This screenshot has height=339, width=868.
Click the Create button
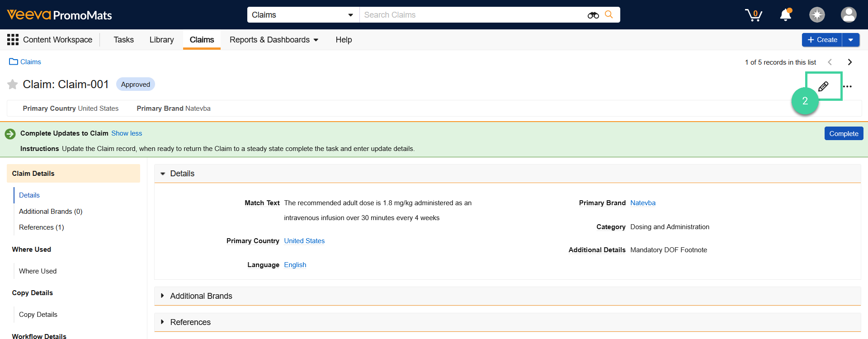tap(822, 40)
